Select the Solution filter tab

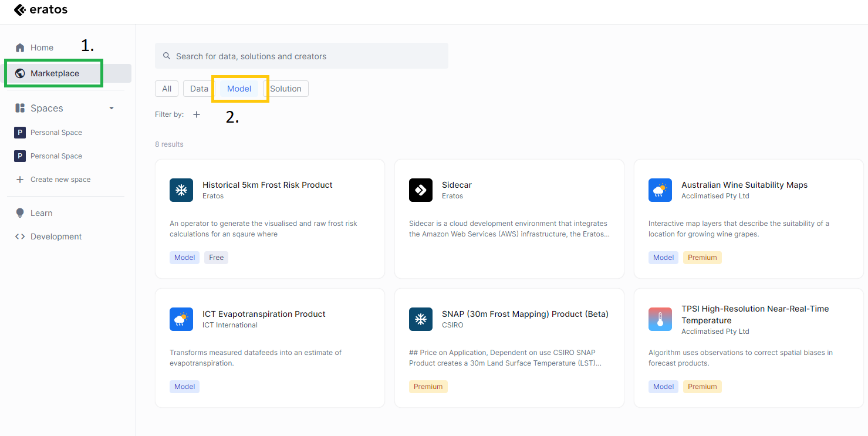[x=286, y=89]
